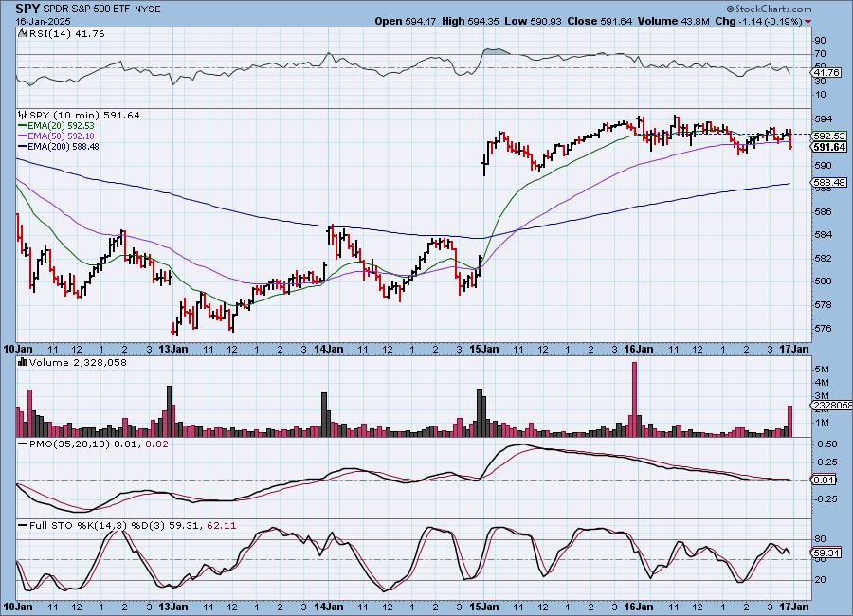853x616 pixels.
Task: Click the 594 price axis value
Action: (x=824, y=119)
